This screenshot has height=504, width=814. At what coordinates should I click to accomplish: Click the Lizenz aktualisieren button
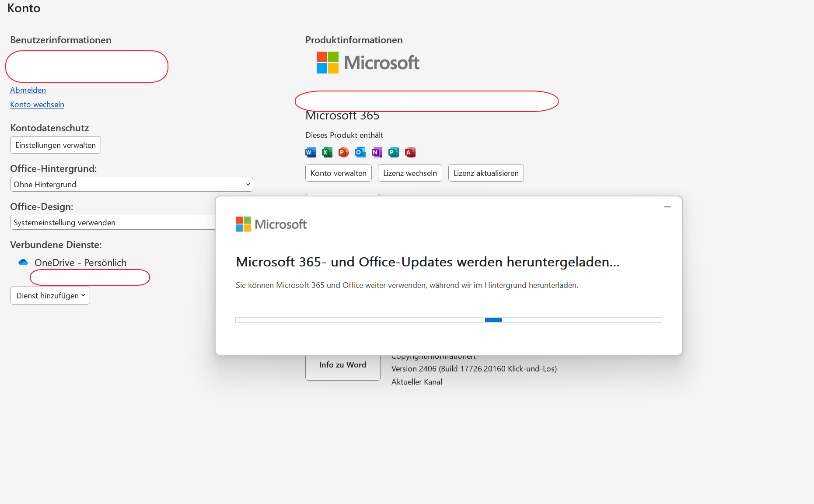point(486,173)
